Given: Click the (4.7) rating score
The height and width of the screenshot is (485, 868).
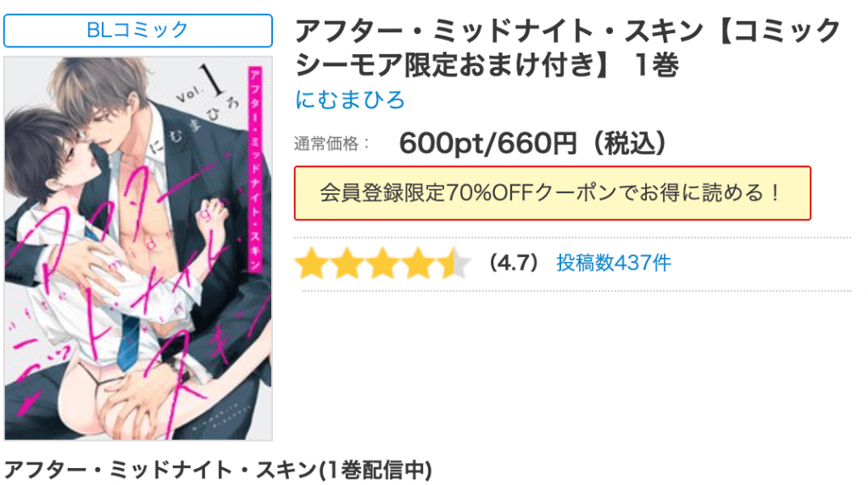Looking at the screenshot, I should pos(514,263).
